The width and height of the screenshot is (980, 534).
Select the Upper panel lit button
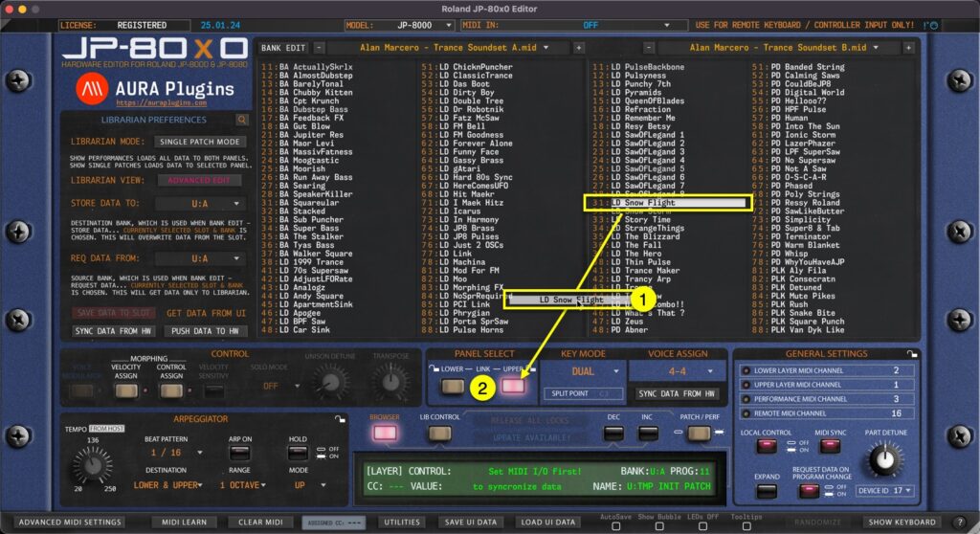[513, 387]
